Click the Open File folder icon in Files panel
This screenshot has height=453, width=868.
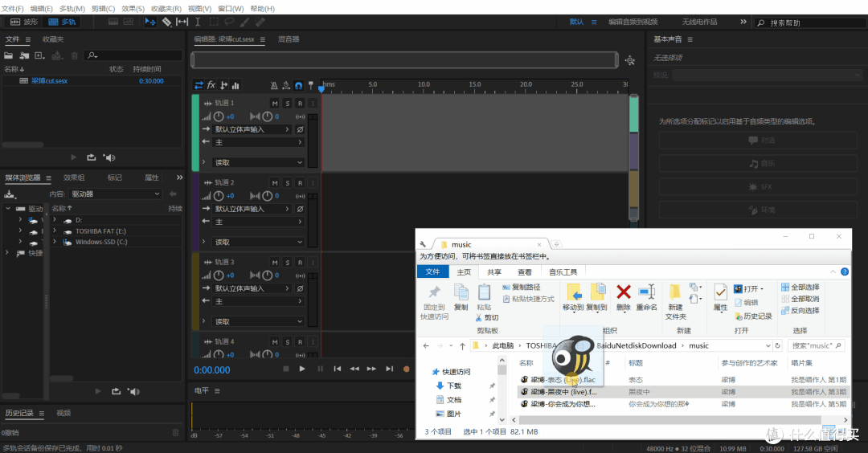point(8,55)
